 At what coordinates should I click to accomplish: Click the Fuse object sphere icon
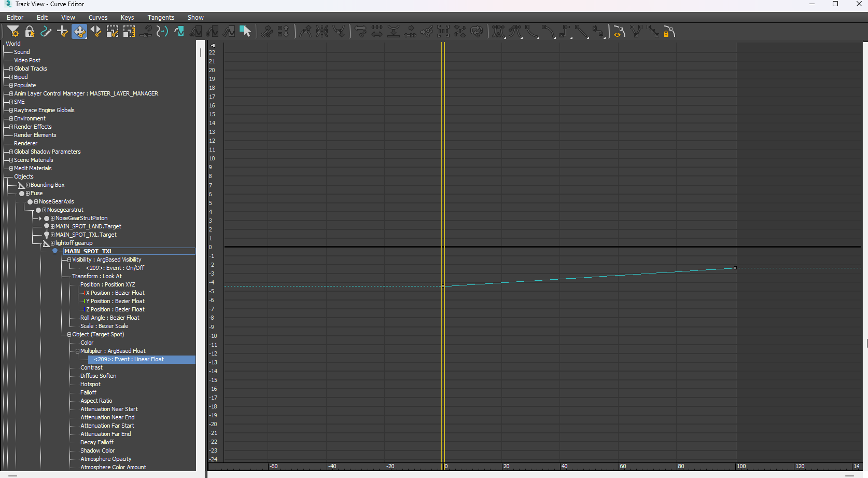click(22, 193)
